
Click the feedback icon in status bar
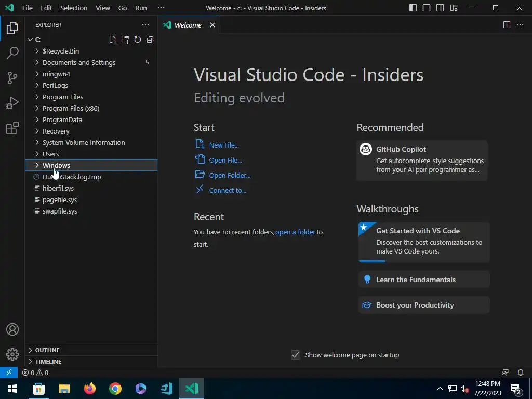pos(505,373)
